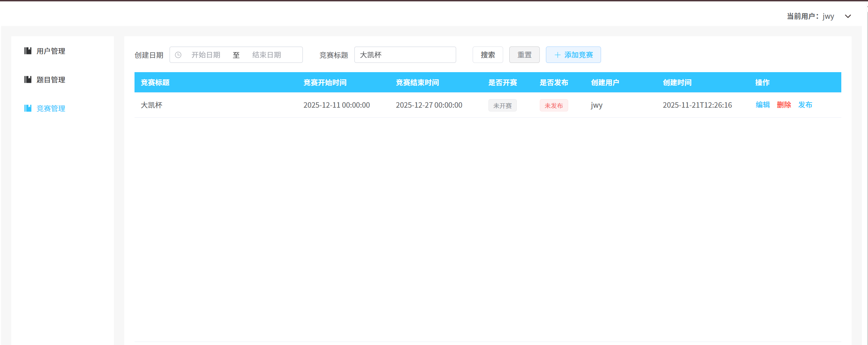The image size is (868, 345).
Task: Click the 竞赛结束时间 column header
Action: pyautogui.click(x=417, y=82)
